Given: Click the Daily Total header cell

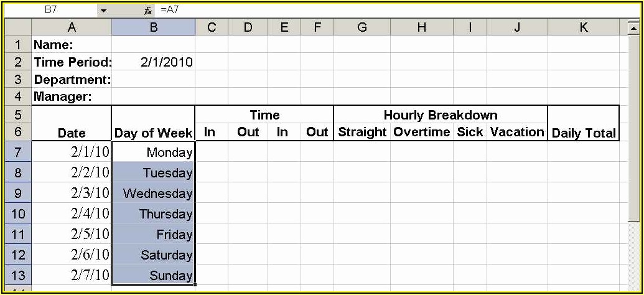Looking at the screenshot, I should (x=583, y=133).
